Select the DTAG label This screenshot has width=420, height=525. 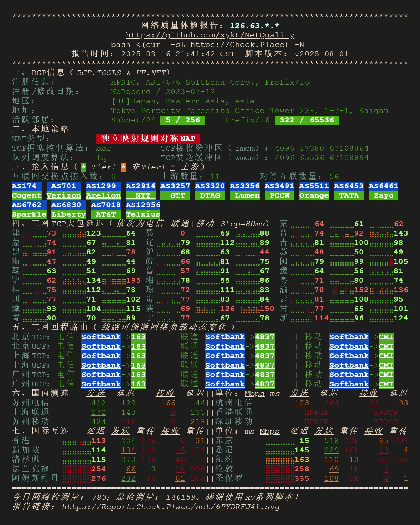pos(210,195)
